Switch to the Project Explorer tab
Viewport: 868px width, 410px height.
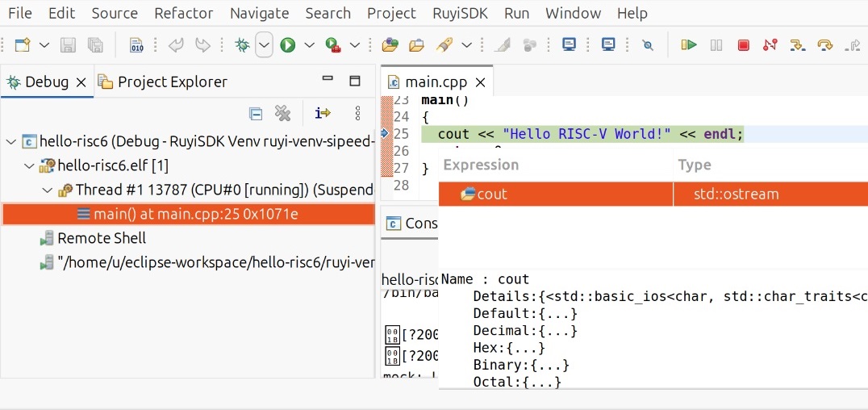163,82
